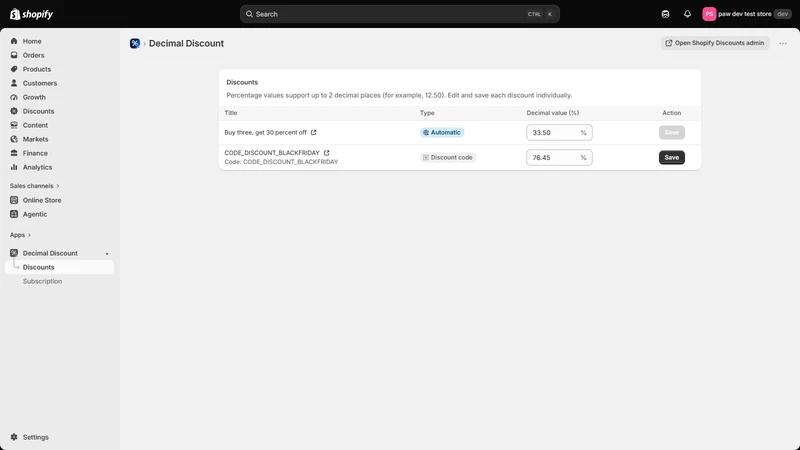
Task: Click Open Shopify Discounts admin
Action: click(x=715, y=43)
